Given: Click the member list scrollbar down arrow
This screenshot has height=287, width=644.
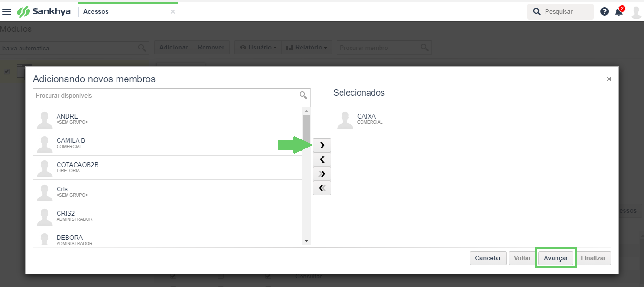Looking at the screenshot, I should tap(306, 241).
